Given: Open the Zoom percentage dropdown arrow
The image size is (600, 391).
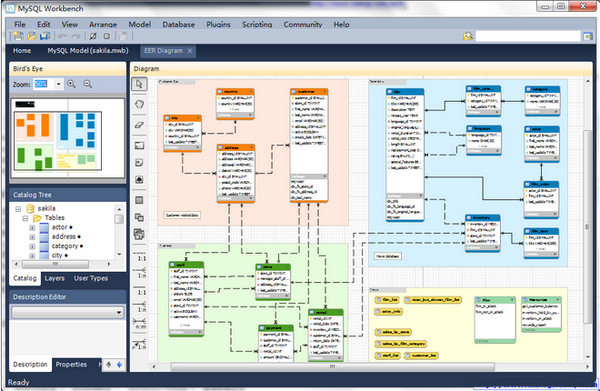Looking at the screenshot, I should [59, 84].
